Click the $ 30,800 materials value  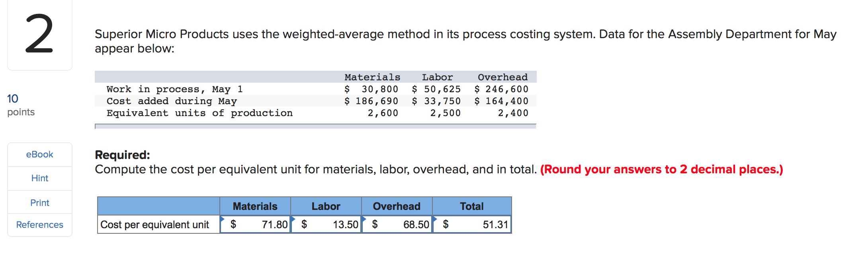click(x=371, y=89)
